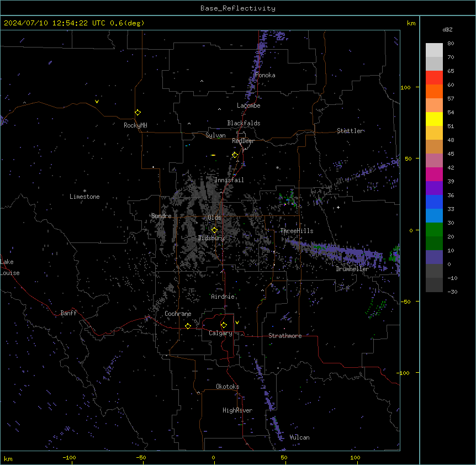476x465 pixels.
Task: Select the Banff label on the map
Action: pyautogui.click(x=68, y=313)
